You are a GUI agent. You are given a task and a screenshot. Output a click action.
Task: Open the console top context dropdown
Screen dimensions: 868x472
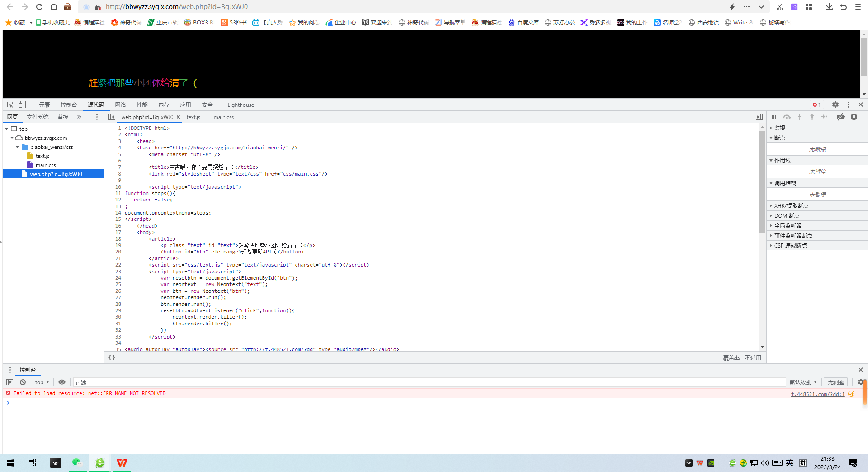(x=42, y=382)
